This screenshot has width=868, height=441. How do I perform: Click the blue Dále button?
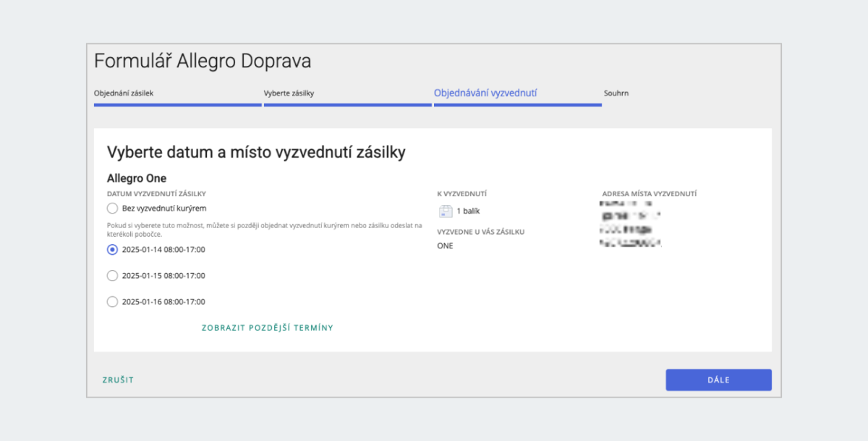click(718, 380)
